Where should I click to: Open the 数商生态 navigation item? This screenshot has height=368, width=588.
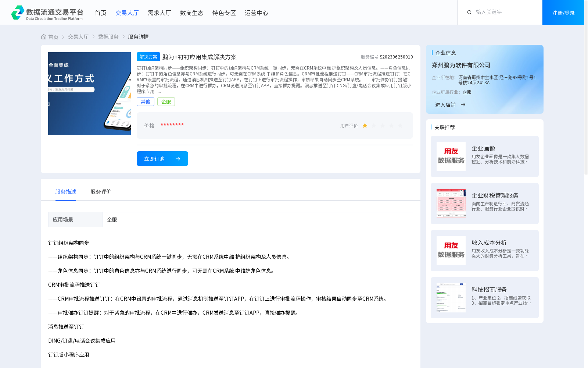point(192,13)
